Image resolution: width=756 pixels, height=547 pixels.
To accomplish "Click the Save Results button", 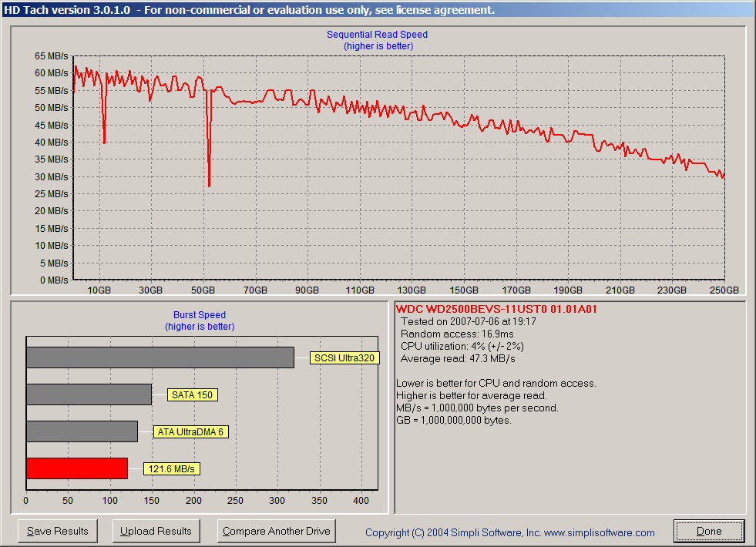I will pos(57,531).
